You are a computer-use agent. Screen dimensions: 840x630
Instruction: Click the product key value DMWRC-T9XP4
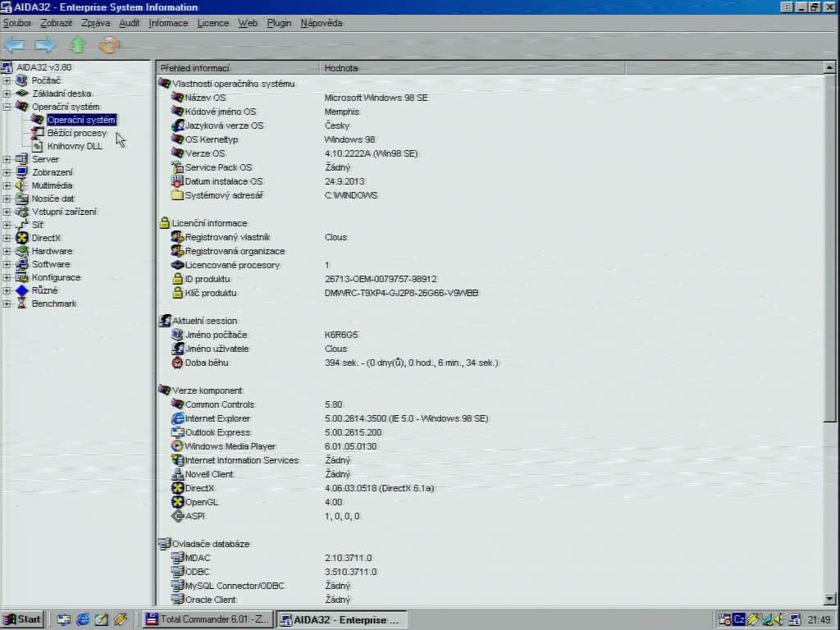[x=401, y=293]
